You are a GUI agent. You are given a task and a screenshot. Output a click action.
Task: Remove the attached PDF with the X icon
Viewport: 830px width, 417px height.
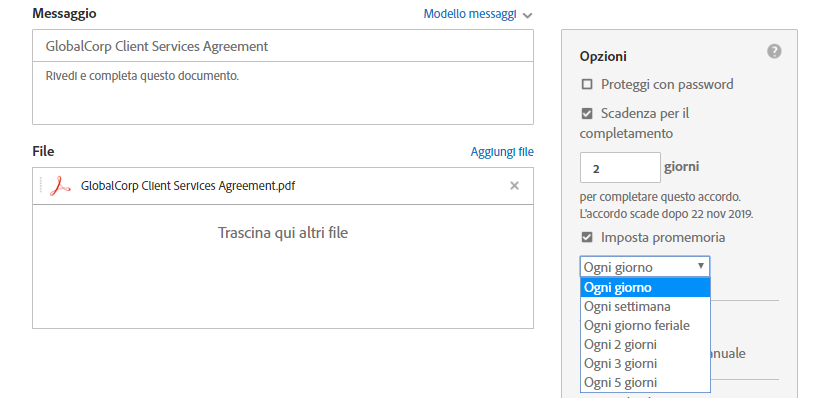pos(514,185)
